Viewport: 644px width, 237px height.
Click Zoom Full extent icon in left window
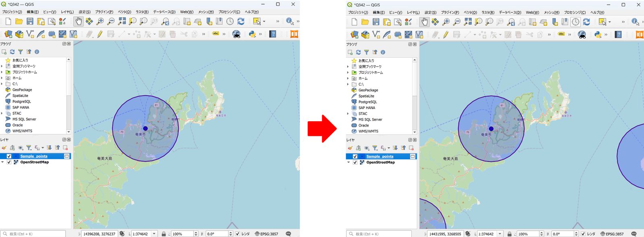(122, 21)
